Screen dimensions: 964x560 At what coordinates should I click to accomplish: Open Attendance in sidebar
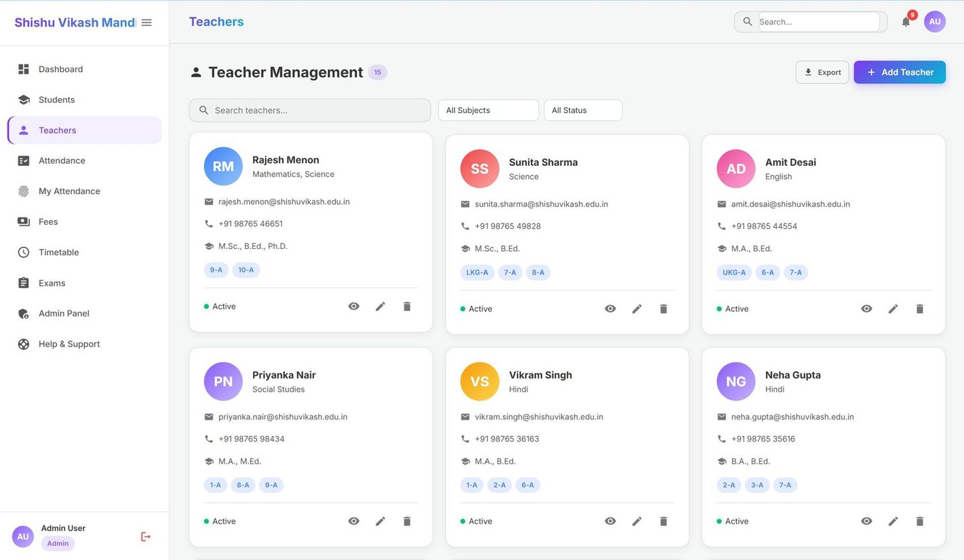pyautogui.click(x=84, y=161)
